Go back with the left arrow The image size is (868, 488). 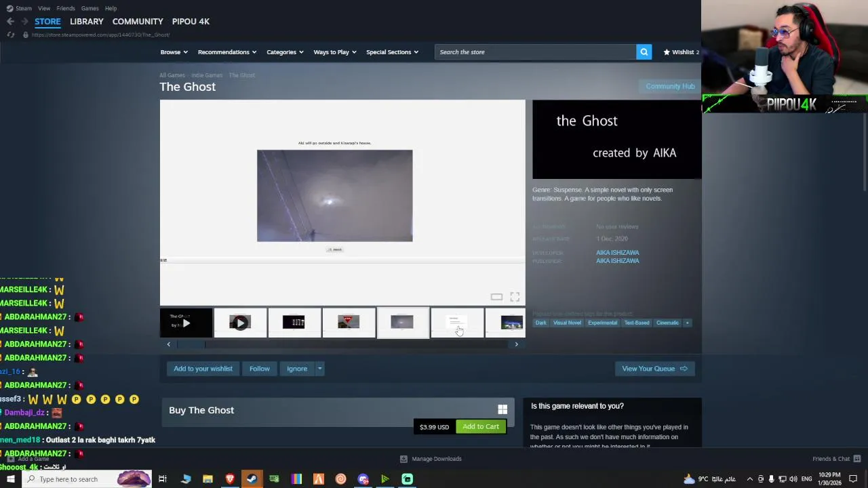point(10,22)
